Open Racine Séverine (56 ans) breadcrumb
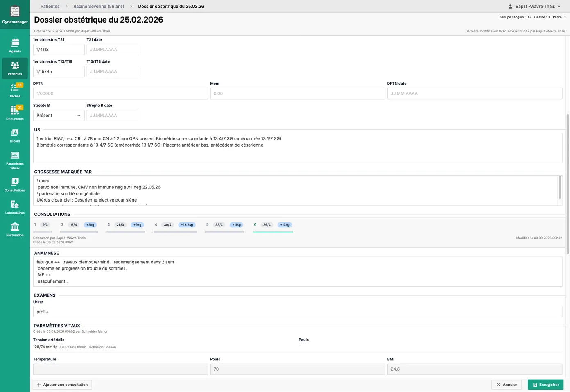This screenshot has width=570, height=392. [x=99, y=7]
